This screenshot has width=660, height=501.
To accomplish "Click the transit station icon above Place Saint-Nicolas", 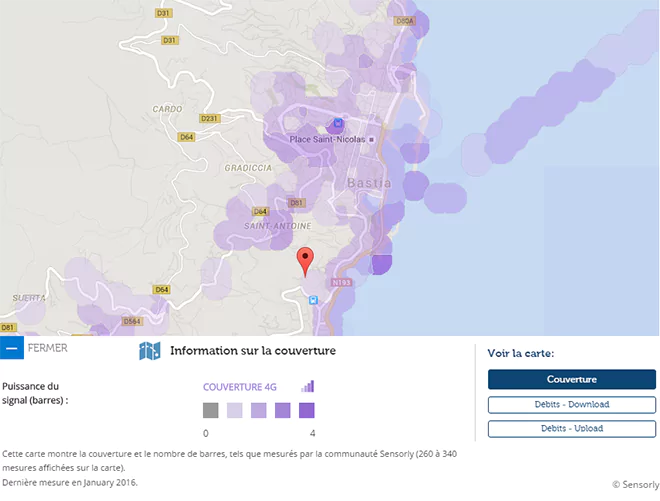I will (337, 125).
